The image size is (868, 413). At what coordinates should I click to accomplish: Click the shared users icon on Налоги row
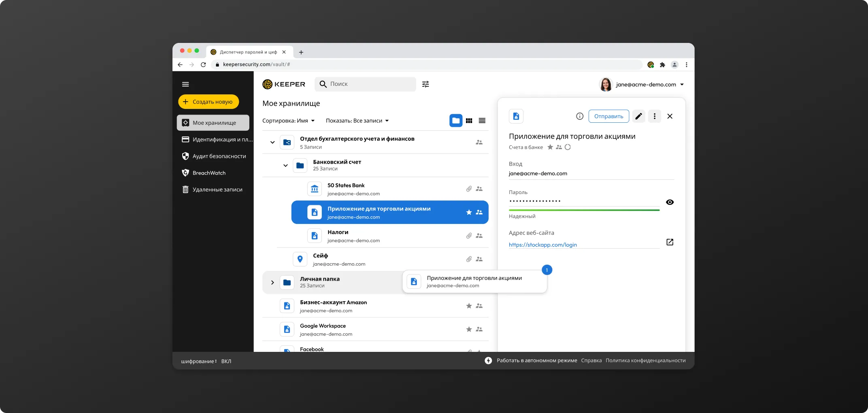click(x=479, y=236)
